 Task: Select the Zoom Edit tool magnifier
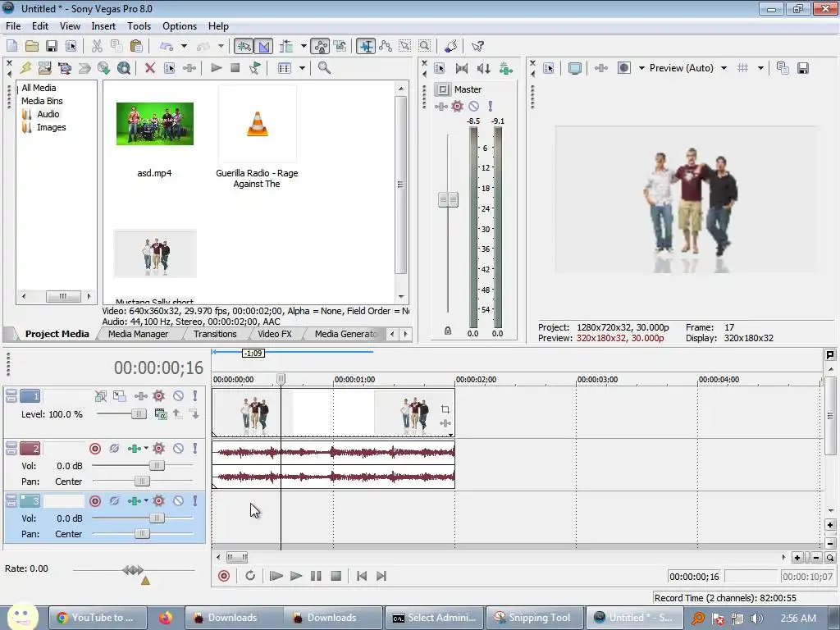425,46
